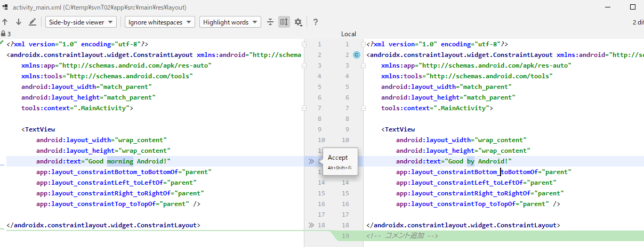Click the collapse unchanged fragments icon
Viewport: 644px width, 247px height.
(x=270, y=22)
